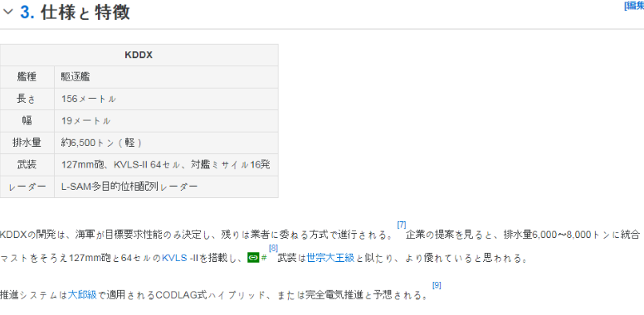This screenshot has height=315, width=644.
Task: Click the green # link
Action: (x=264, y=259)
